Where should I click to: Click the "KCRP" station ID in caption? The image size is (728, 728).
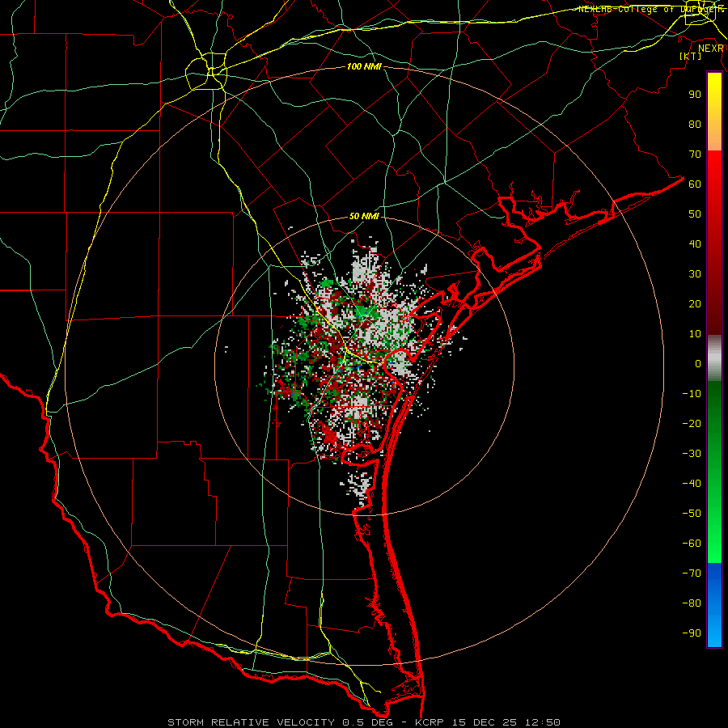(429, 722)
